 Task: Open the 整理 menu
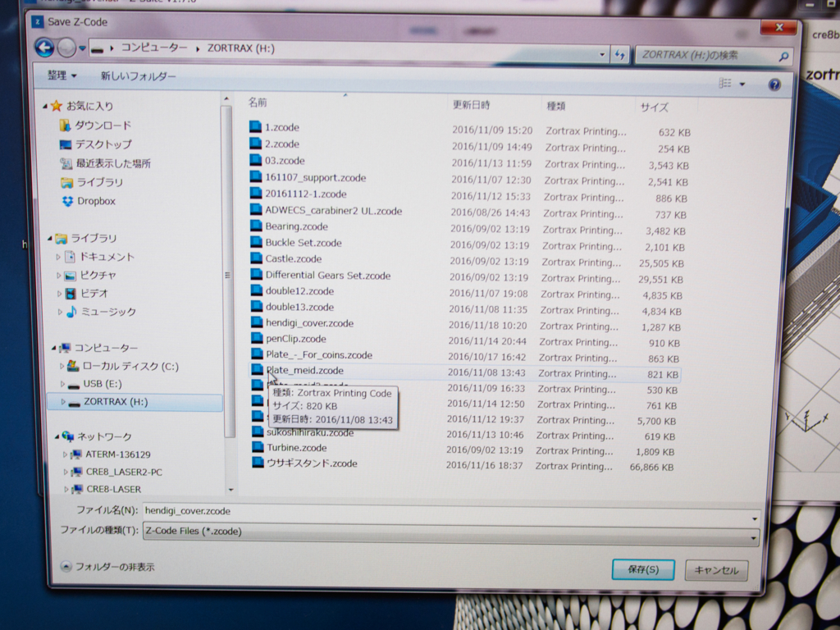(x=62, y=75)
